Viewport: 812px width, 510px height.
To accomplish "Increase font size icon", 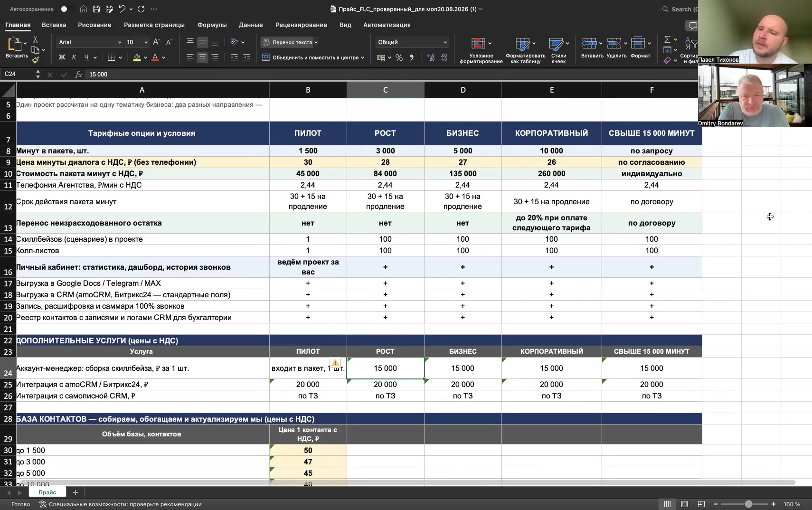I will point(157,42).
